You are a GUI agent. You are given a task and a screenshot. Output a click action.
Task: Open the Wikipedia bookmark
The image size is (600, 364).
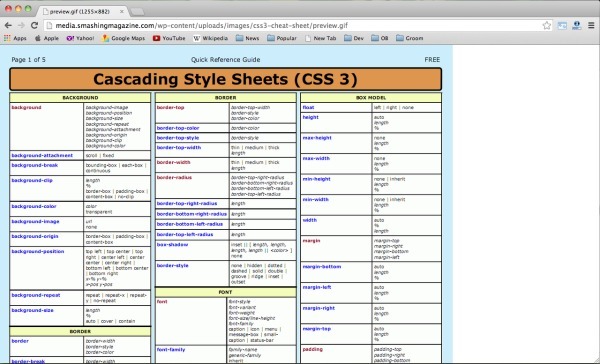[x=210, y=38]
